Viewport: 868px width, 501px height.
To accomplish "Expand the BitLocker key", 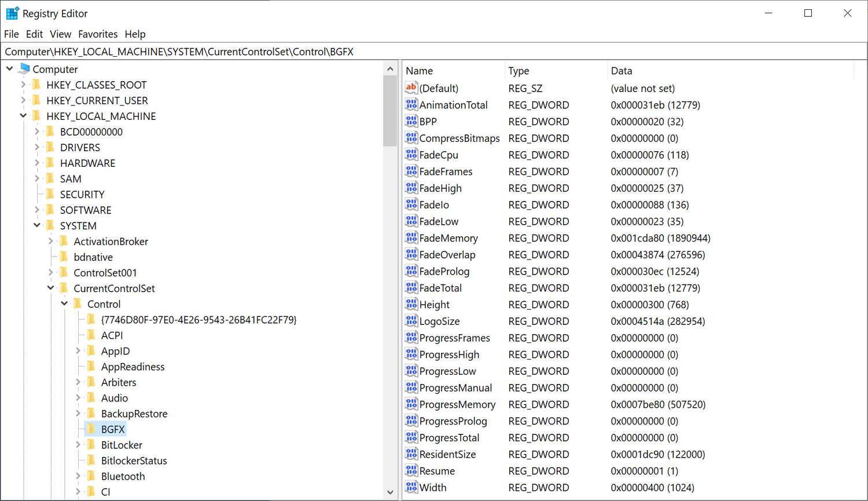I will 78,445.
